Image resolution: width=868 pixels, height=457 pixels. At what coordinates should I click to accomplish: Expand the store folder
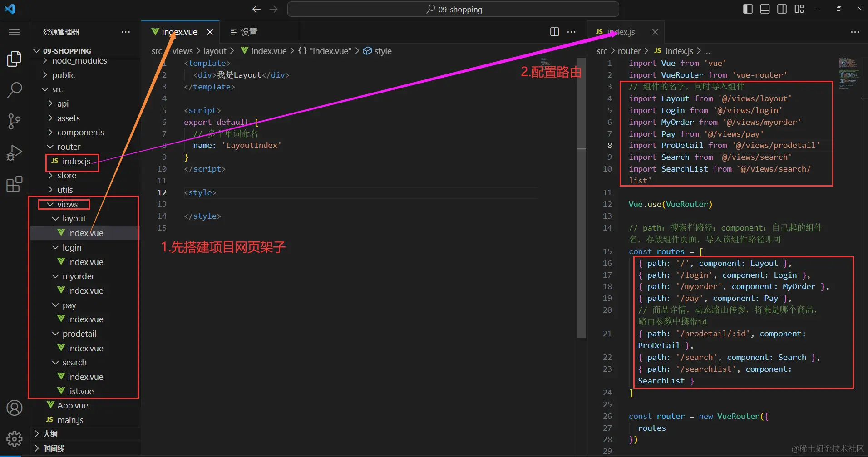pos(67,176)
